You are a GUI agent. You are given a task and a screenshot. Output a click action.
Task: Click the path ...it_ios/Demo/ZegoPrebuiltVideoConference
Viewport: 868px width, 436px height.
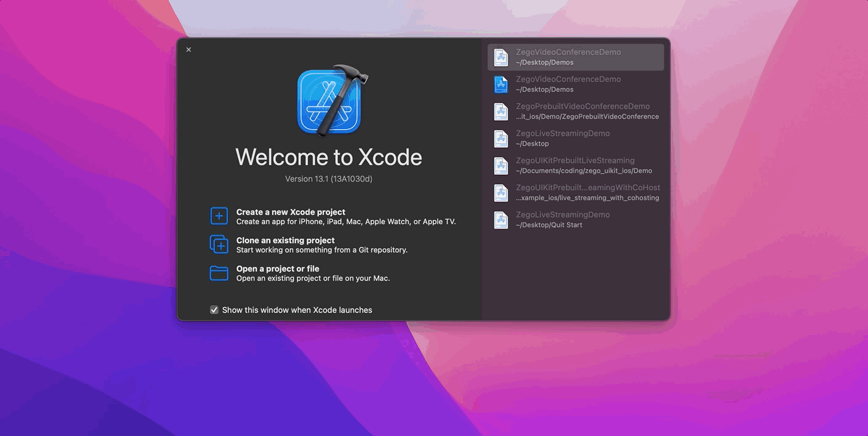coord(587,116)
